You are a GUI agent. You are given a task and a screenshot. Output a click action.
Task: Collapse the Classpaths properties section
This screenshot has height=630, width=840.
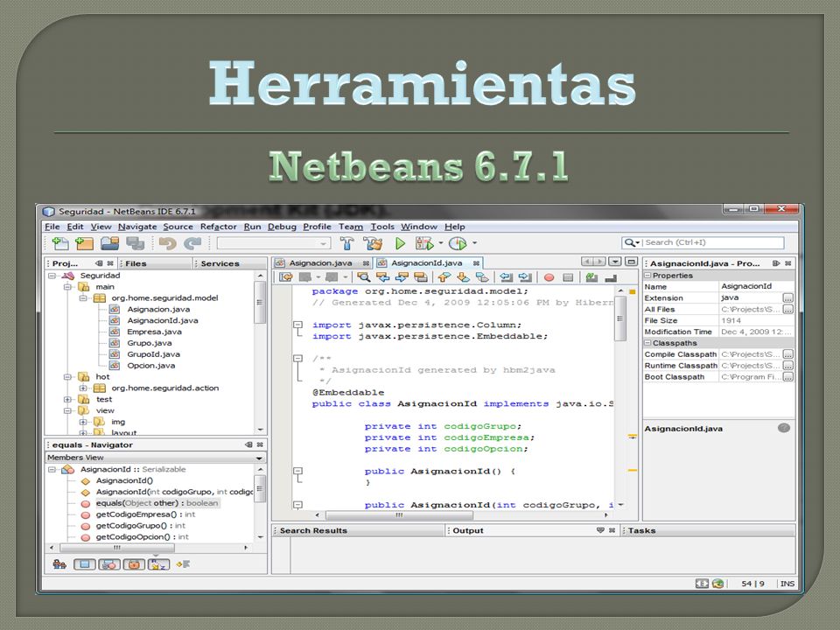[x=647, y=343]
